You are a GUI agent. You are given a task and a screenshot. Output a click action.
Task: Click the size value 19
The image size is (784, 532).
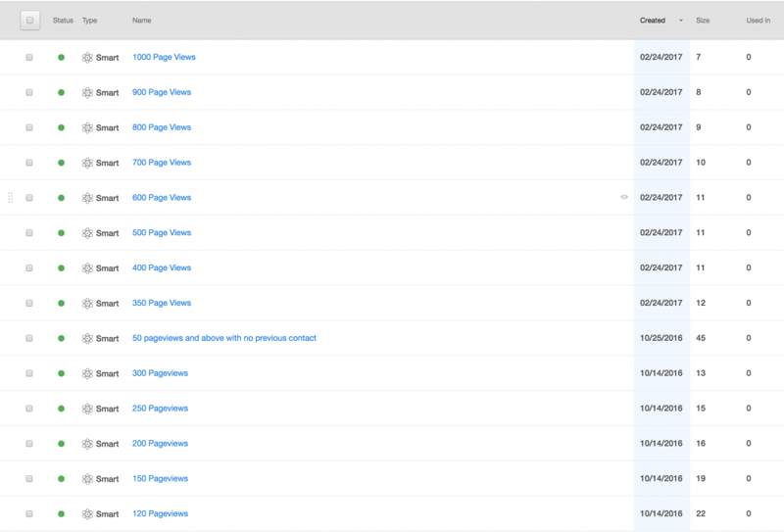[x=701, y=478]
